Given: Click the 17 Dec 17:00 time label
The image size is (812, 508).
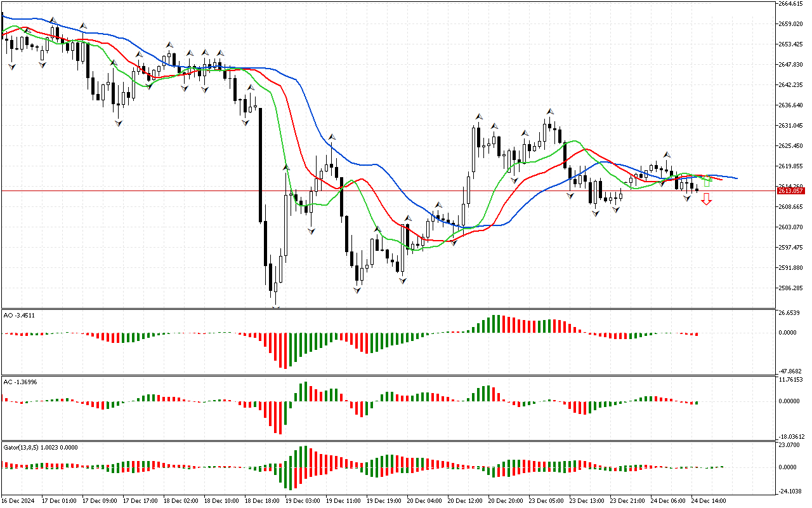Looking at the screenshot, I should tap(140, 501).
